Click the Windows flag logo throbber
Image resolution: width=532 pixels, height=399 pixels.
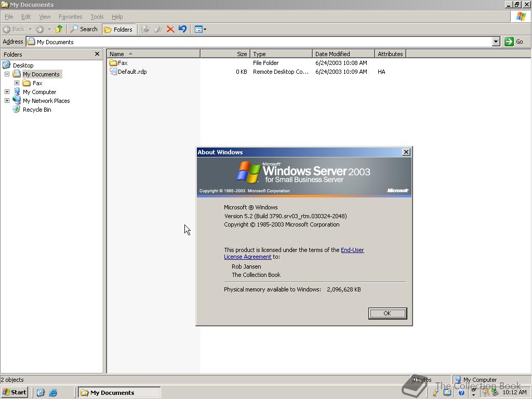(x=521, y=17)
